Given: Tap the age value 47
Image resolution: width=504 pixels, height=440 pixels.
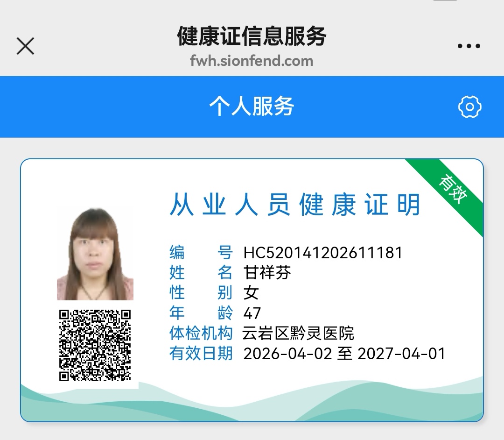Looking at the screenshot, I should point(252,313).
